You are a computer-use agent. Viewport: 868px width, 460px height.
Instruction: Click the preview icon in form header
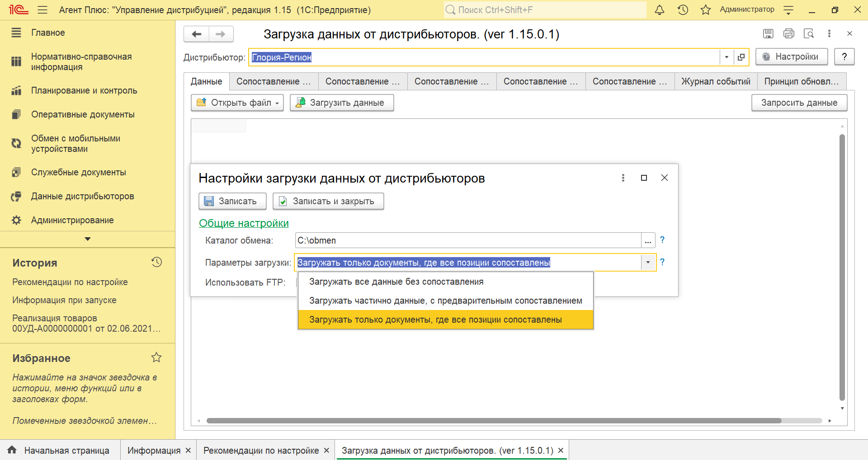[809, 33]
